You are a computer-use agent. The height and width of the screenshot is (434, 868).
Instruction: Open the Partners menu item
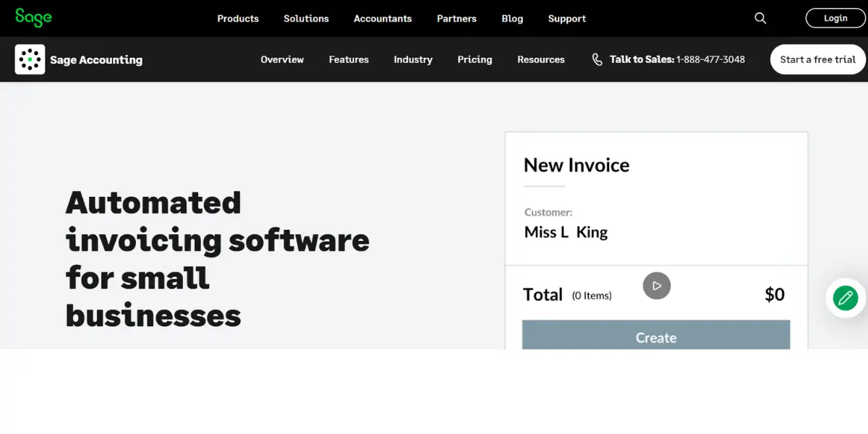456,19
